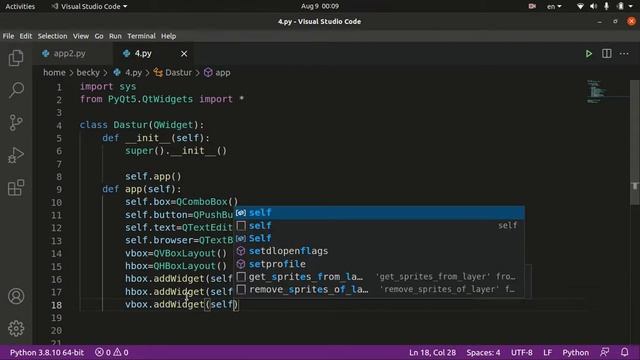Click 'class Dastur(QWidget):' on line 4
Viewport: 640px width, 360px height.
142,125
